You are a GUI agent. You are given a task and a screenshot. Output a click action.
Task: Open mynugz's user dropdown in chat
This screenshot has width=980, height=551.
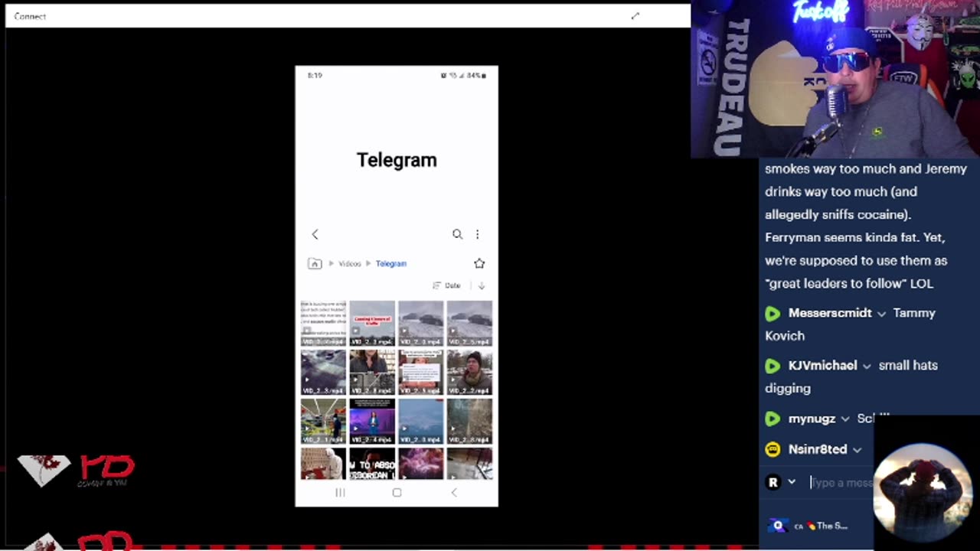pos(845,419)
